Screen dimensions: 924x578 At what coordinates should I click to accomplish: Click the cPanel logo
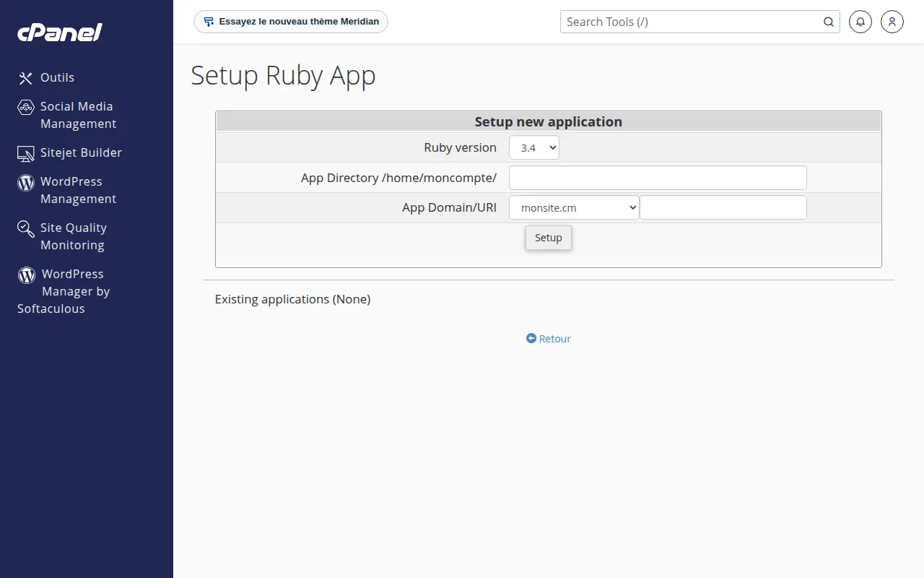click(60, 33)
